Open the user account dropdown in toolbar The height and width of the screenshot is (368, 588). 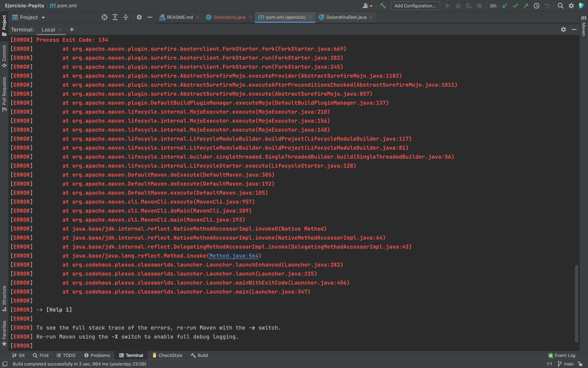367,6
